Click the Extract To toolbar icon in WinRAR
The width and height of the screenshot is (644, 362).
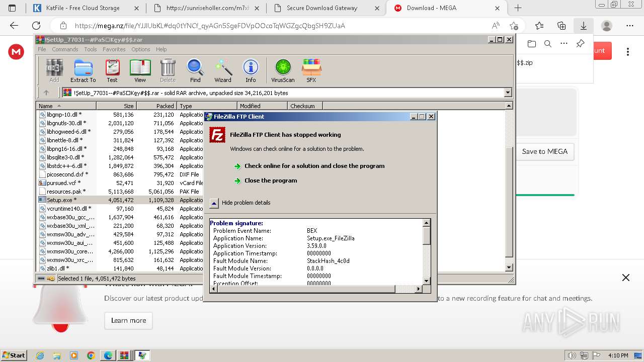click(x=83, y=70)
